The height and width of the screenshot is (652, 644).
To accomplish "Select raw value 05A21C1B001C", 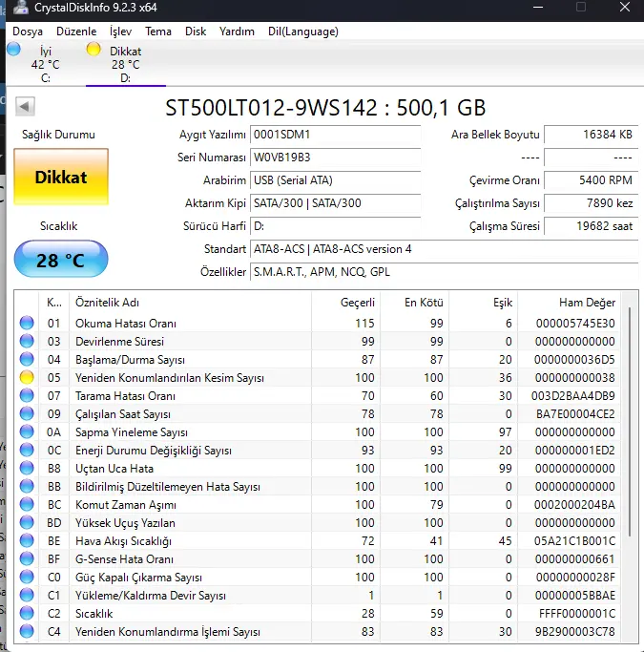I will [x=574, y=541].
